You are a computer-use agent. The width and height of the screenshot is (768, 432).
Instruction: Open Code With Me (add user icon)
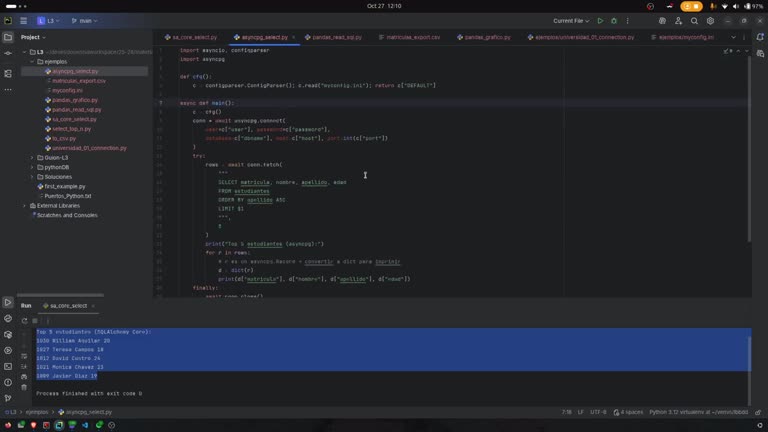point(678,21)
